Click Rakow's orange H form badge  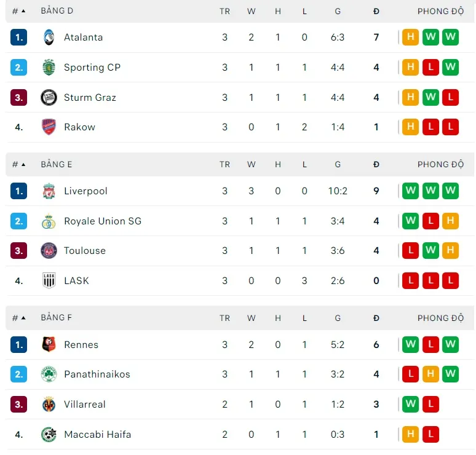click(411, 127)
